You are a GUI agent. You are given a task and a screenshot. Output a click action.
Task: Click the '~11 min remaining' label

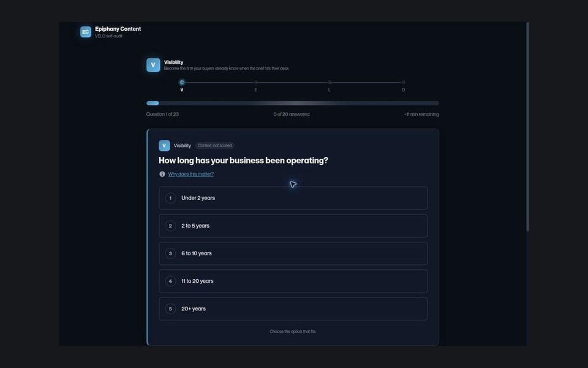pyautogui.click(x=421, y=114)
